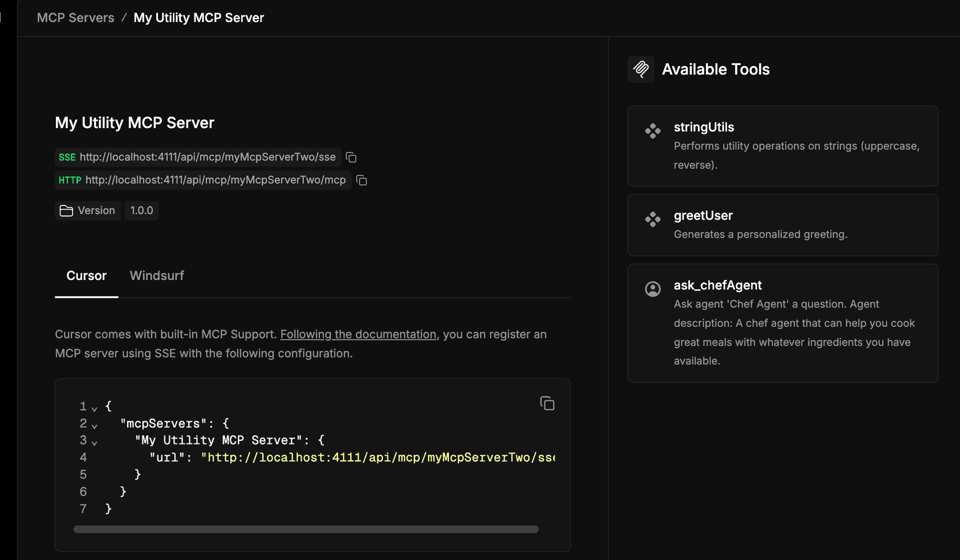Click the copy icon next to the HTTP URL
Viewport: 960px width, 560px height.
[361, 180]
